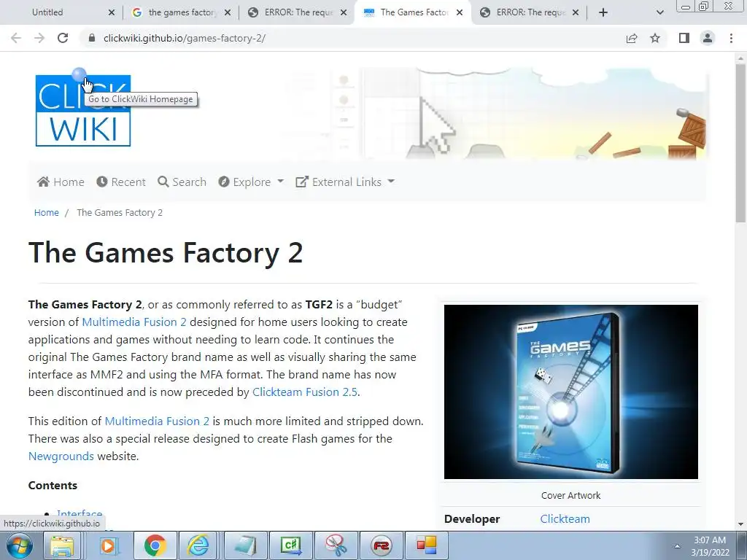Viewport: 747px width, 560px height.
Task: Open the Multimedia Fusion 2 link after 'This edition of'
Action: click(157, 421)
